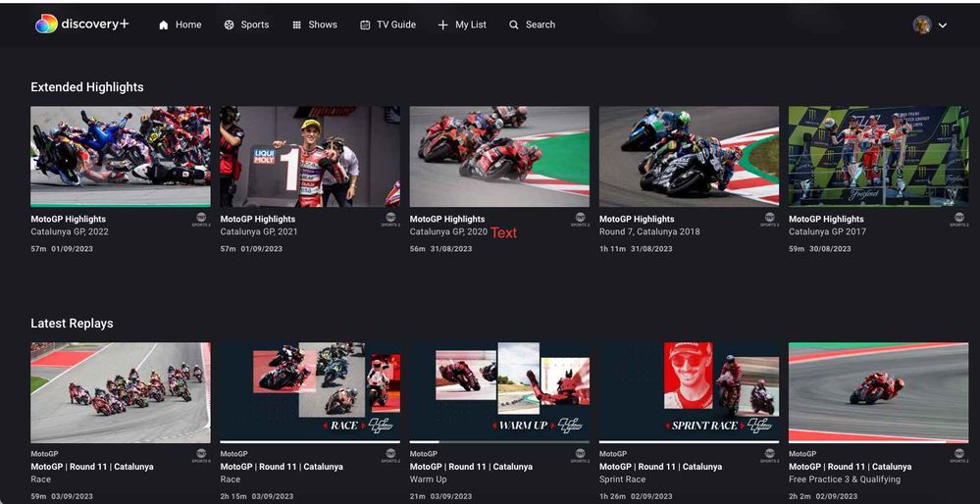The height and width of the screenshot is (504, 980).
Task: Click the TV Guide calendar icon
Action: (x=365, y=25)
